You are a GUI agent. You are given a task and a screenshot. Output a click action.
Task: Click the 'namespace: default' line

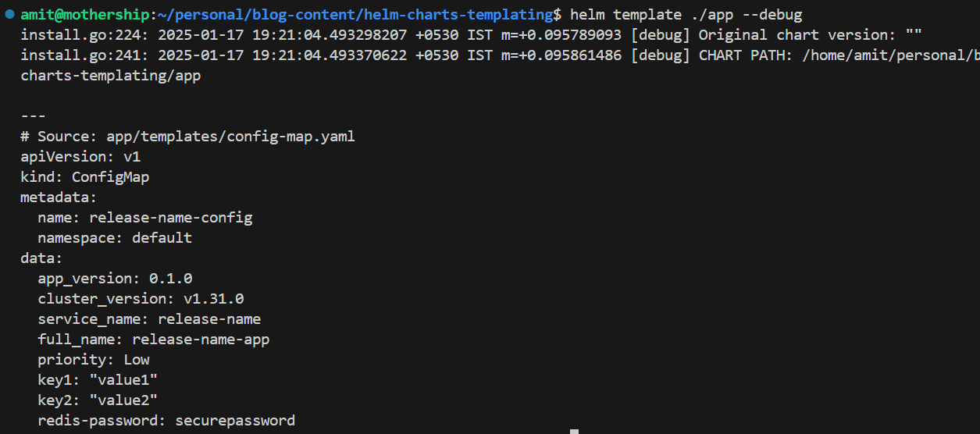(115, 238)
